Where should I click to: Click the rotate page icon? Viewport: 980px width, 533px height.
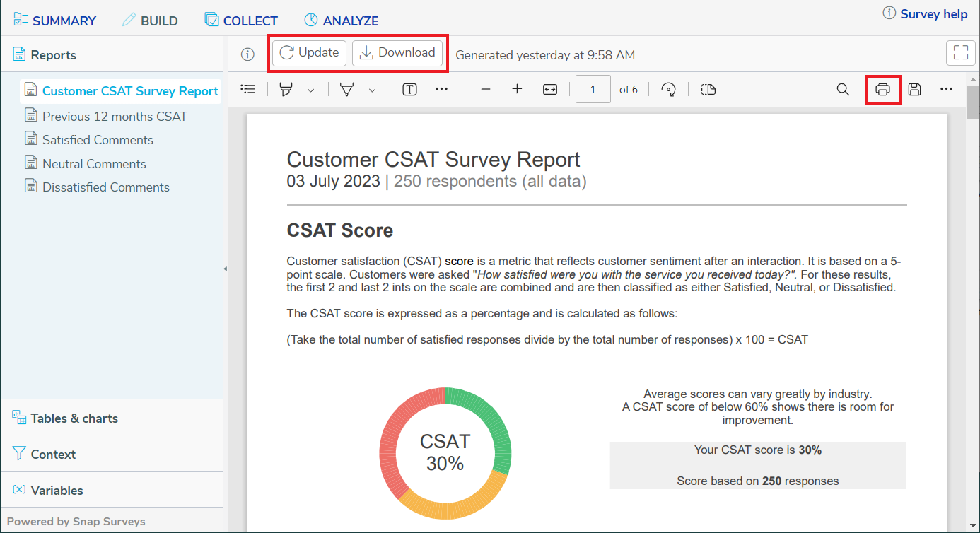[668, 90]
